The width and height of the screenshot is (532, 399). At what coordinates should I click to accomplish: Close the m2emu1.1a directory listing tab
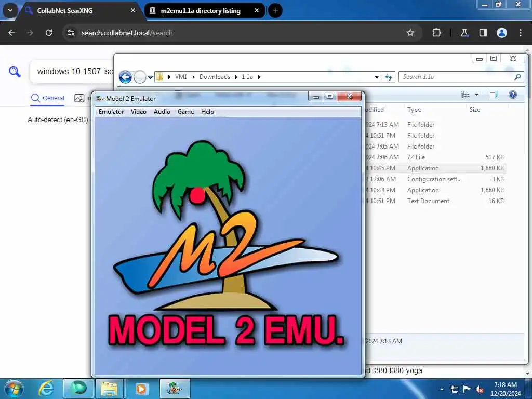(257, 10)
